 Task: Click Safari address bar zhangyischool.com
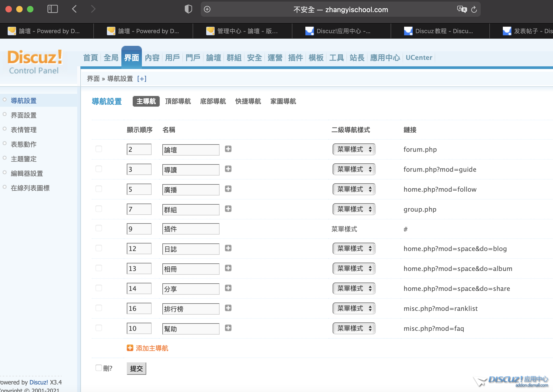[x=340, y=9]
